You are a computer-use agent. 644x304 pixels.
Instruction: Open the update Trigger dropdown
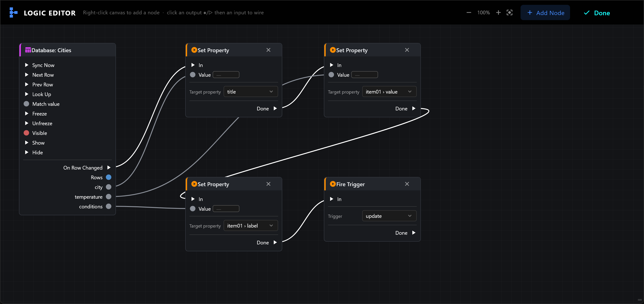click(389, 216)
